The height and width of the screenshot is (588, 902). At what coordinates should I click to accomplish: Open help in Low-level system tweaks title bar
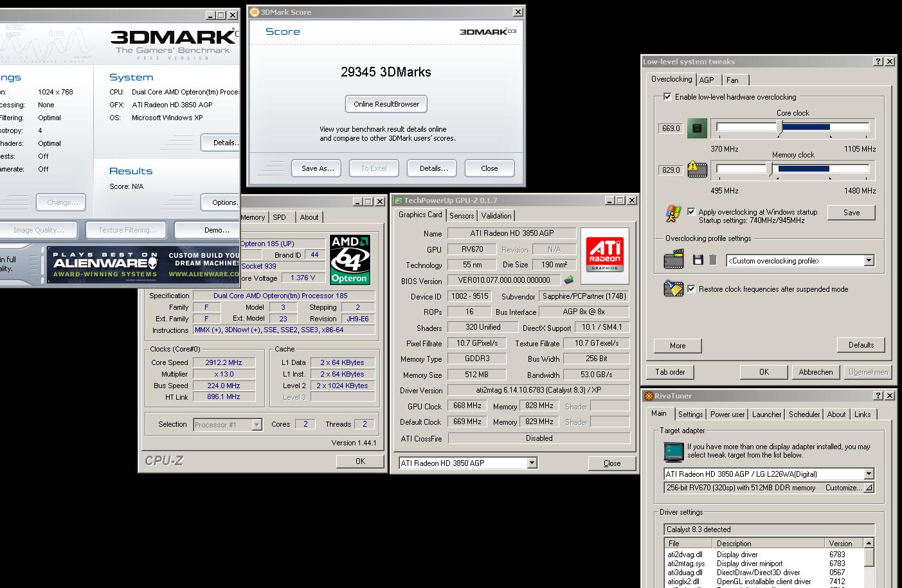click(878, 62)
